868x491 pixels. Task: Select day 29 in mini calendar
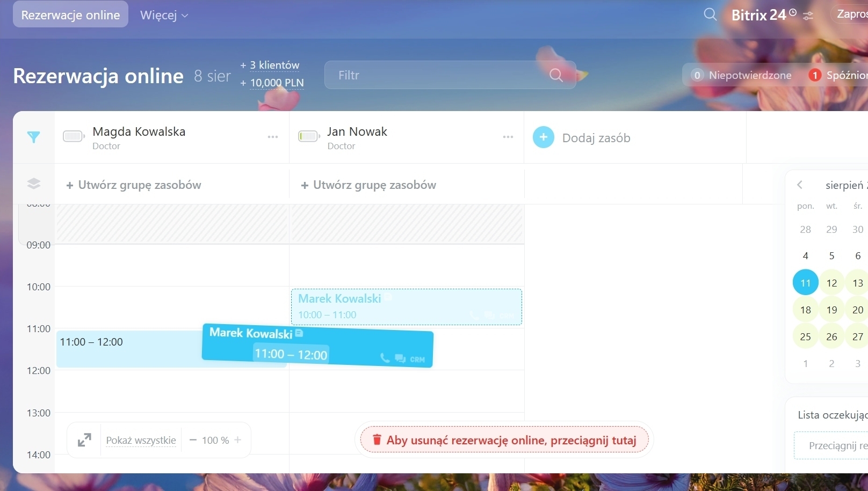[x=832, y=229]
